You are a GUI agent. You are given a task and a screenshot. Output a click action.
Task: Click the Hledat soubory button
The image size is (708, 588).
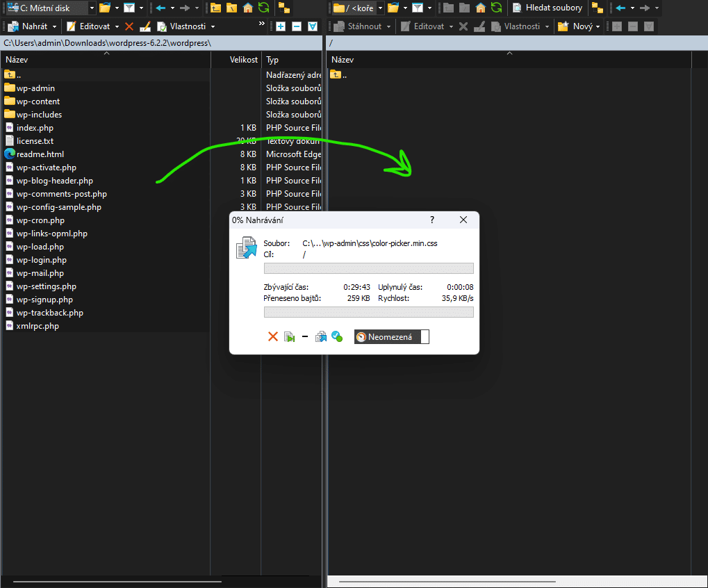548,8
